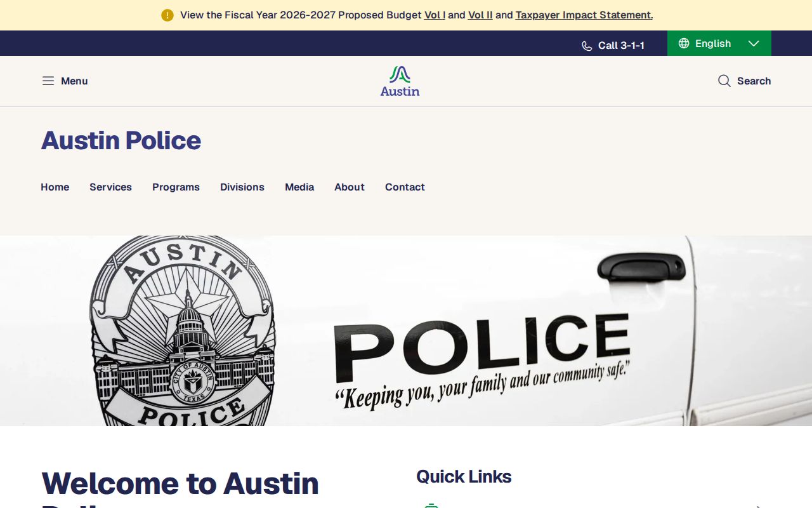812x508 pixels.
Task: Open the Services nav item
Action: coord(110,187)
